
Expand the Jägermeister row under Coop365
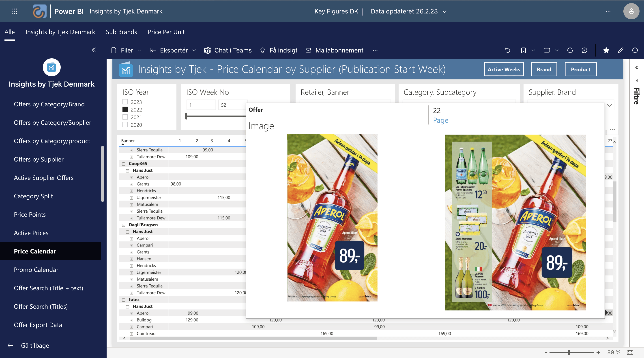point(131,198)
